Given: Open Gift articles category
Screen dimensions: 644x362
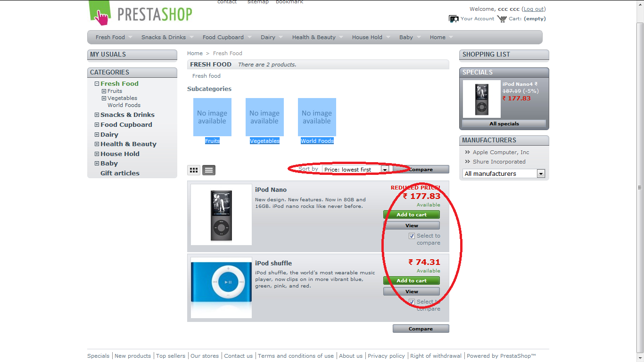Looking at the screenshot, I should pos(120,173).
